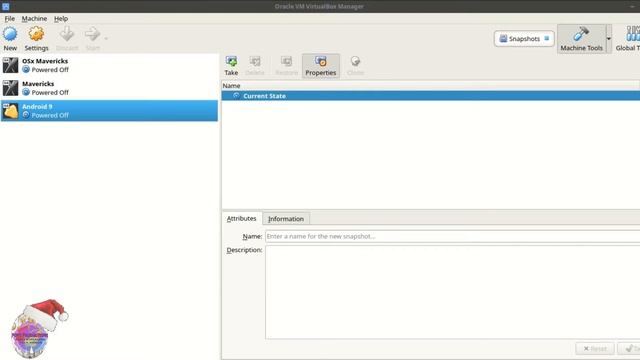Screen dimensions: 640x360
Task: Open the Start button dropdown arrow
Action: click(x=106, y=39)
